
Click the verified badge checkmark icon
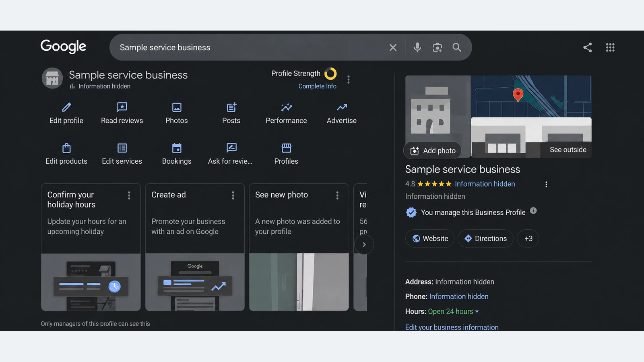click(x=411, y=212)
